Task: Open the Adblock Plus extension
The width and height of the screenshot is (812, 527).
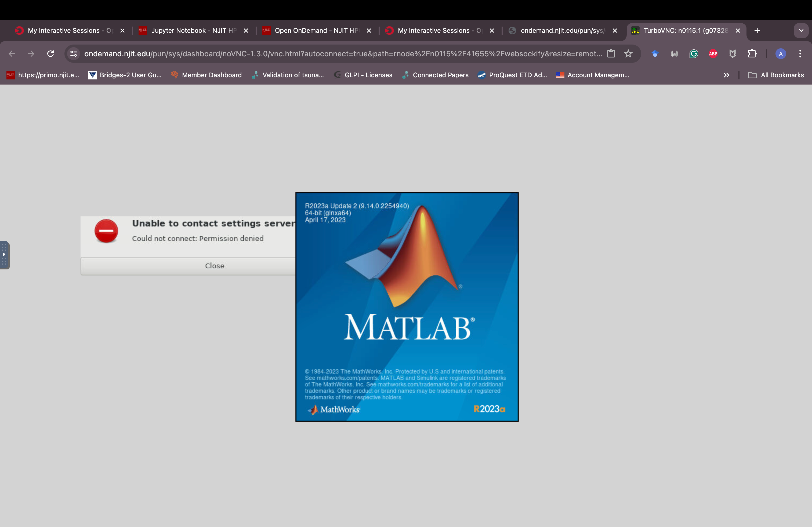Action: (713, 53)
